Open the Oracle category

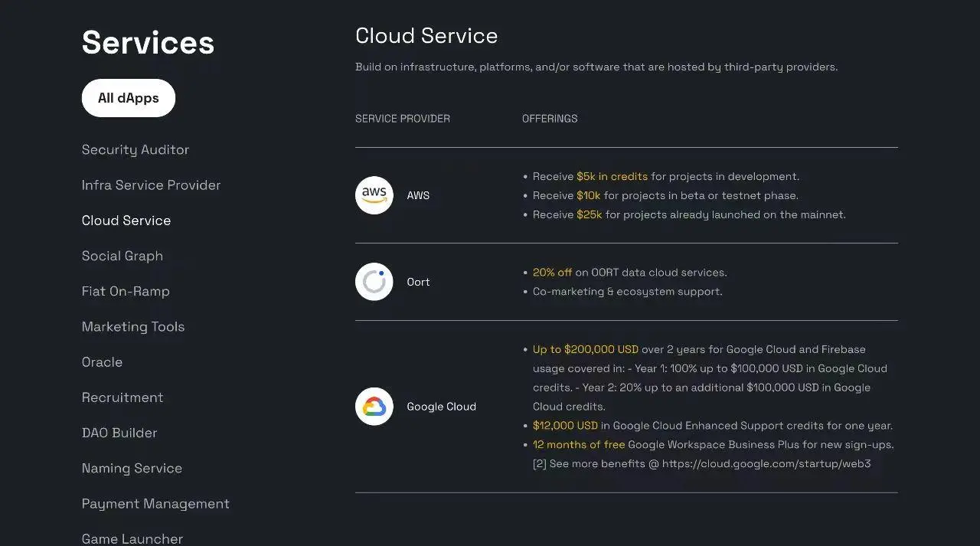tap(102, 361)
